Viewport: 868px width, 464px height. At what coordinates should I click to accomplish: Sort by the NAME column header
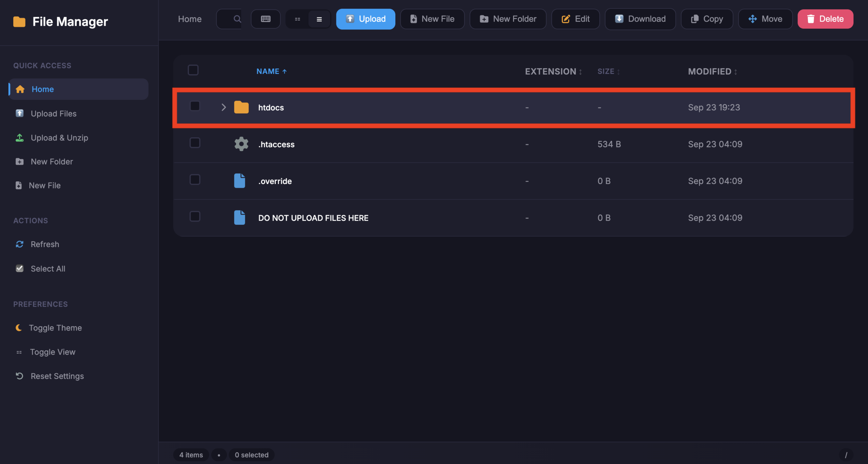[x=272, y=72]
